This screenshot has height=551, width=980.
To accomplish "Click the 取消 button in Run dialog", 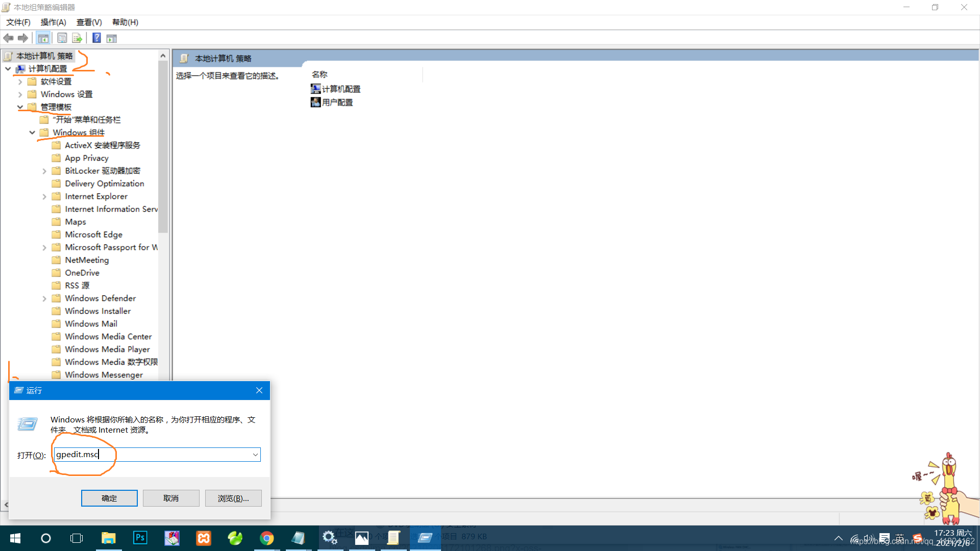I will (x=171, y=498).
